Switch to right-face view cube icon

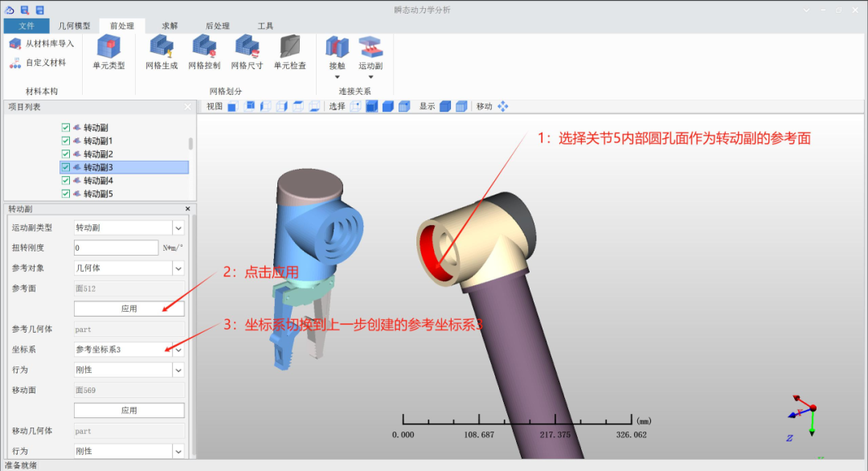282,106
